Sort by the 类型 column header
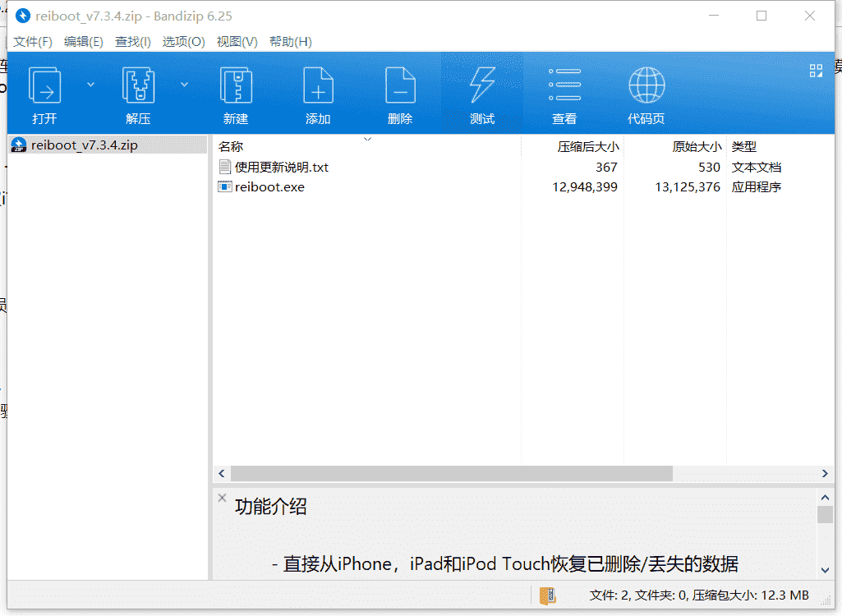Screen dimensions: 842x616 point(743,147)
